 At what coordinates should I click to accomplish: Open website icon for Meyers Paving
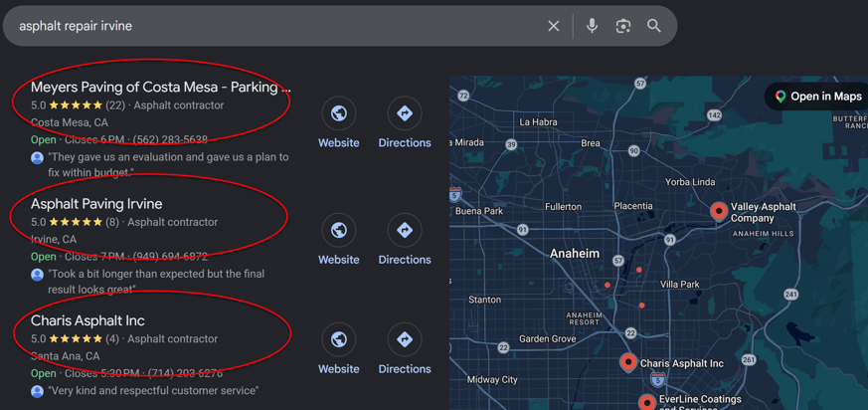339,113
